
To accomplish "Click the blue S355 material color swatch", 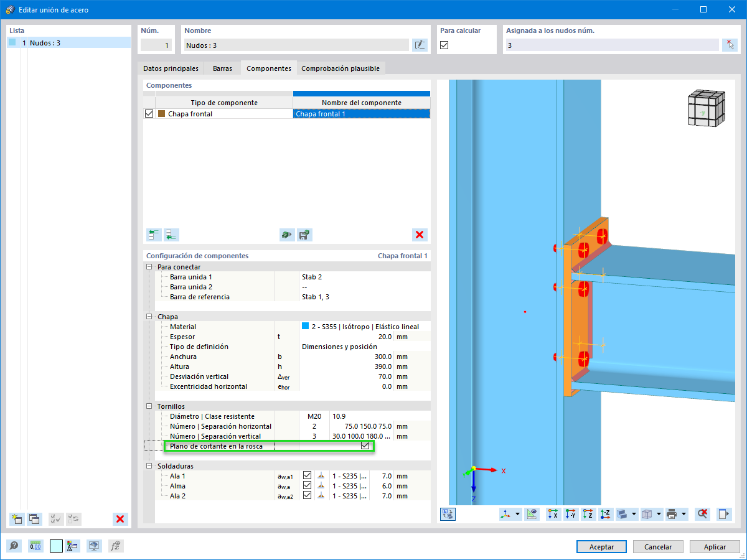I will click(x=306, y=327).
